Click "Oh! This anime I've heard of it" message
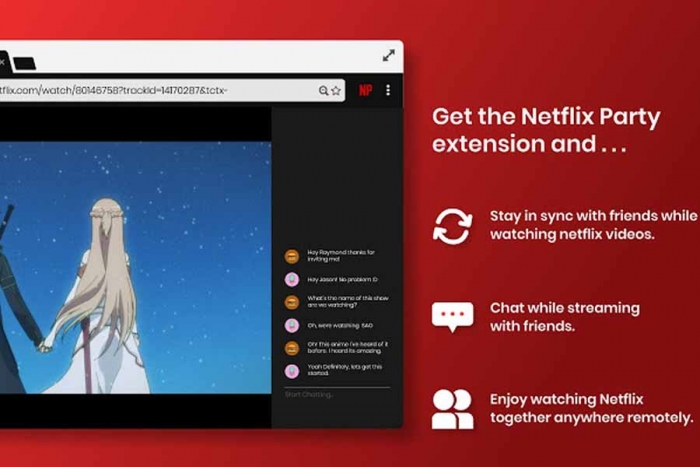700x467 pixels. tap(348, 347)
